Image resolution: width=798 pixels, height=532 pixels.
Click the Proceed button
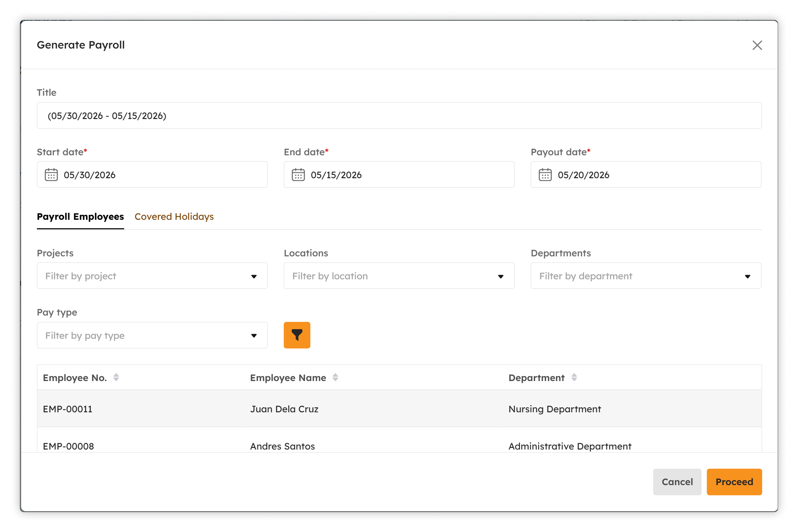(734, 482)
